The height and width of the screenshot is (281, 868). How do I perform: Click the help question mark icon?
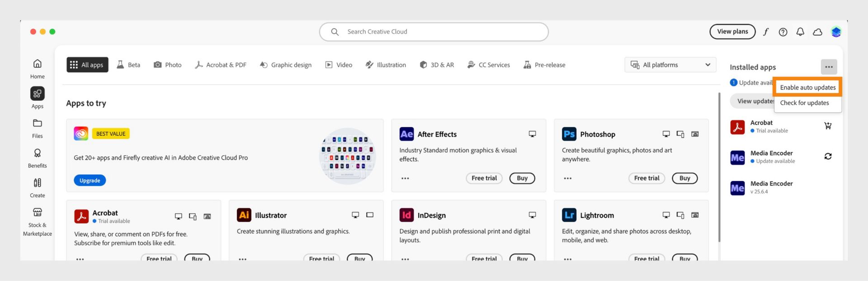[783, 32]
